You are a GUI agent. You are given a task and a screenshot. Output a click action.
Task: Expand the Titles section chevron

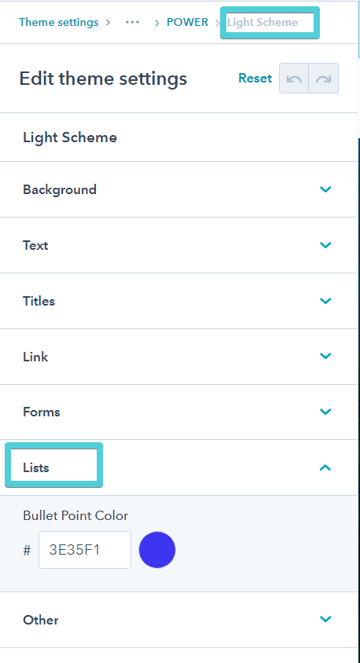(325, 301)
